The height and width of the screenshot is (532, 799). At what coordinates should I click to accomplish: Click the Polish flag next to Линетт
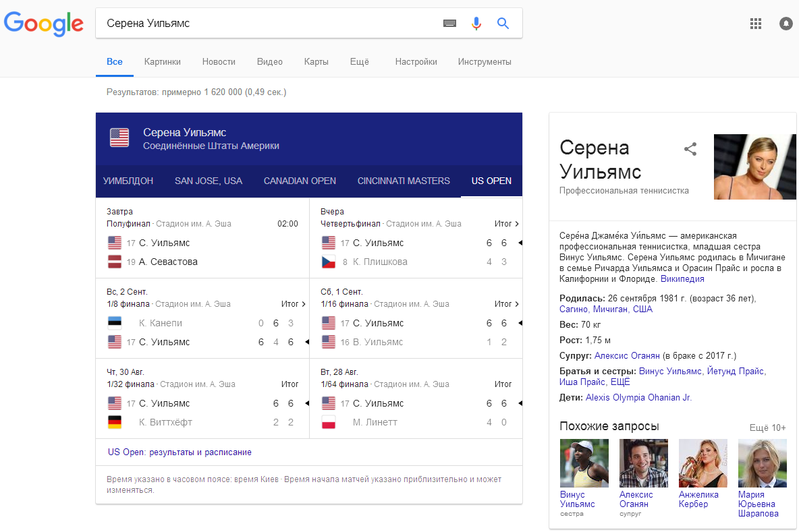click(x=328, y=422)
